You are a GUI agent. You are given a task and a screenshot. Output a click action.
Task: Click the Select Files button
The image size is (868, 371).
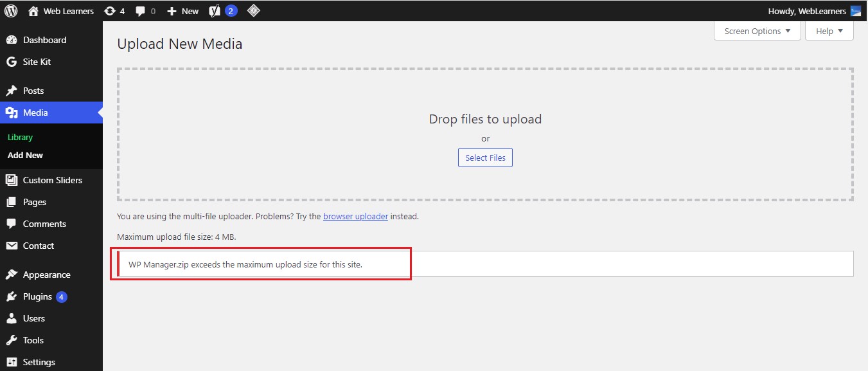485,157
